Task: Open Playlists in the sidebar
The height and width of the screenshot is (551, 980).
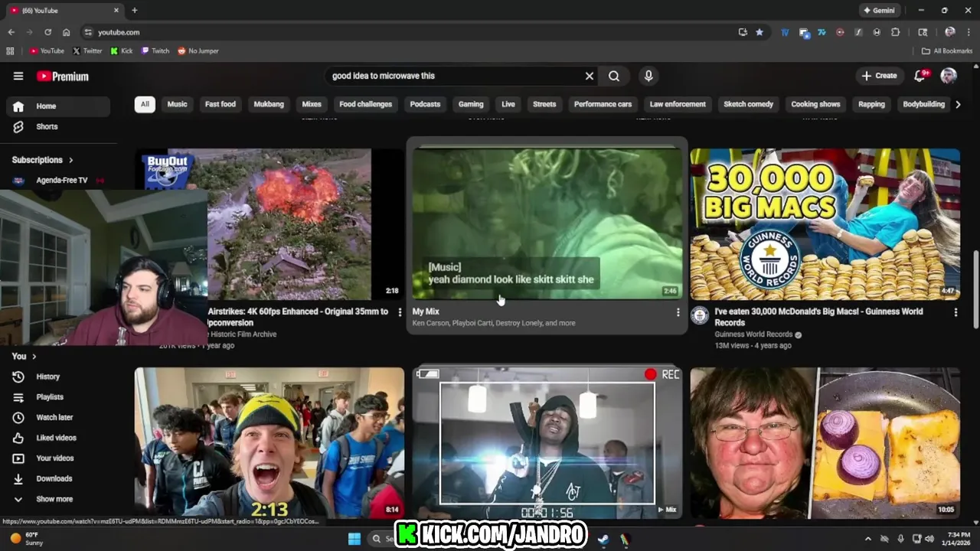Action: [x=60, y=397]
